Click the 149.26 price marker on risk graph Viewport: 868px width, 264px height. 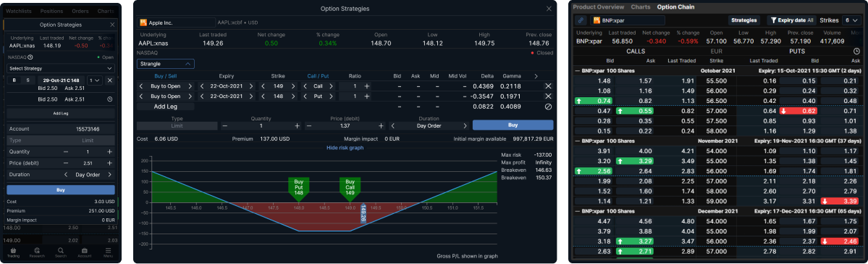tap(363, 213)
